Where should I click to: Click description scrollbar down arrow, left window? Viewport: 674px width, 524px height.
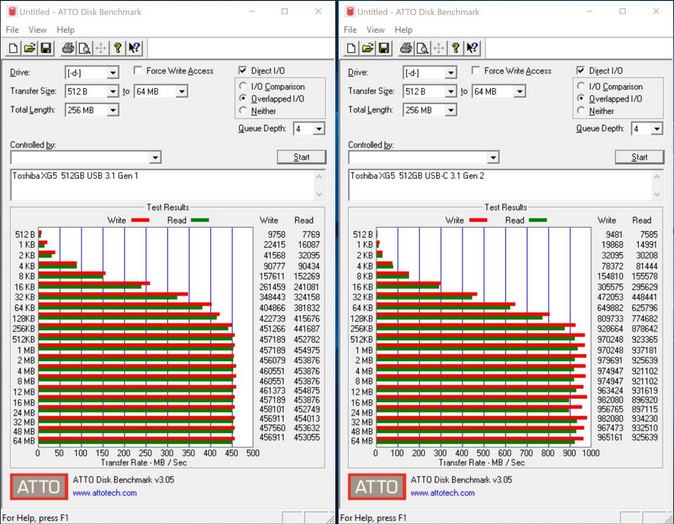[319, 194]
